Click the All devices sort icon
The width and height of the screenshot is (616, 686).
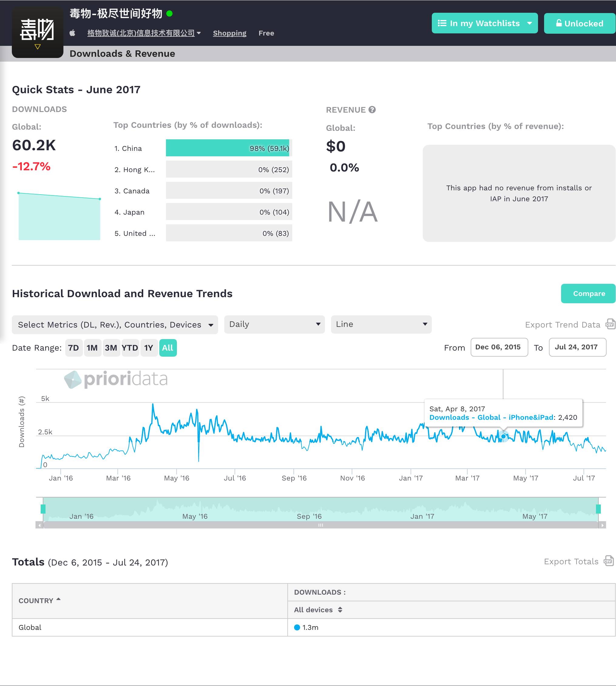point(340,610)
